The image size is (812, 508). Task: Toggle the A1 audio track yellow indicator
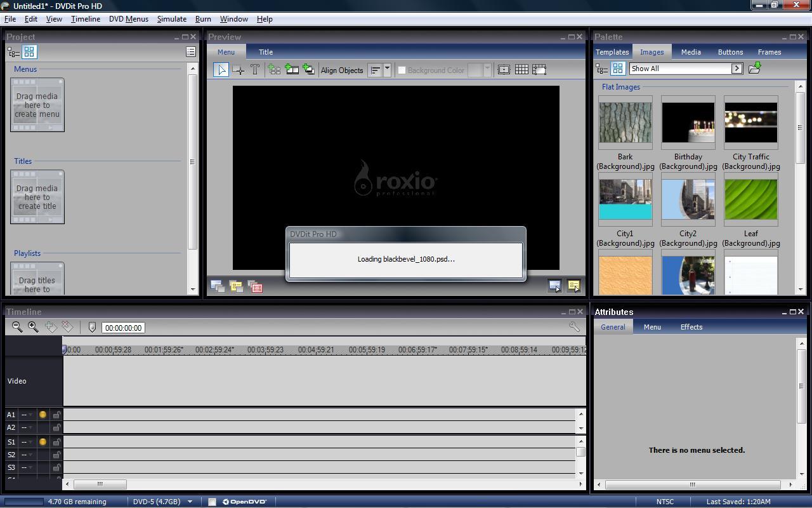point(43,415)
